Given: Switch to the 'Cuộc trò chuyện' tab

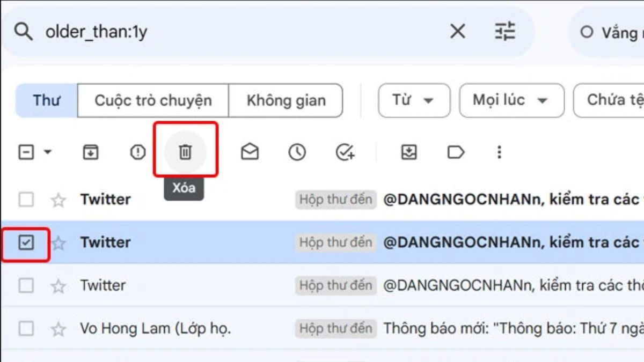Looking at the screenshot, I should tap(153, 100).
